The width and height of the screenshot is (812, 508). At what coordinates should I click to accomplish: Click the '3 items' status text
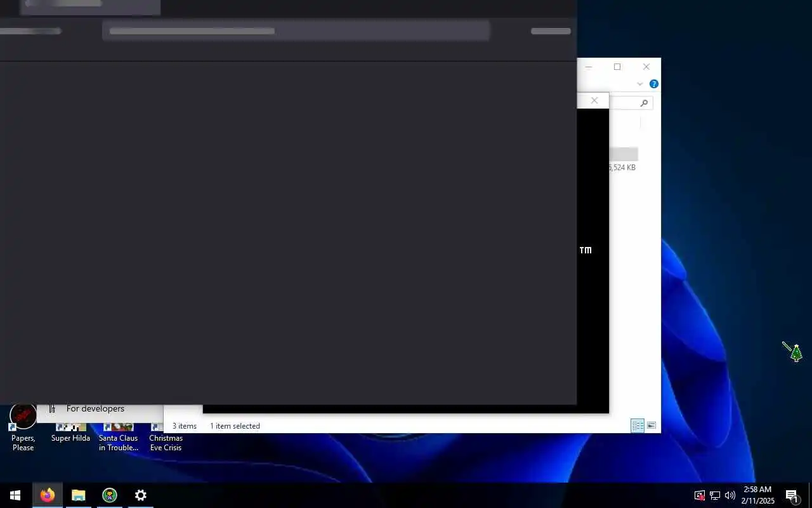pos(185,426)
